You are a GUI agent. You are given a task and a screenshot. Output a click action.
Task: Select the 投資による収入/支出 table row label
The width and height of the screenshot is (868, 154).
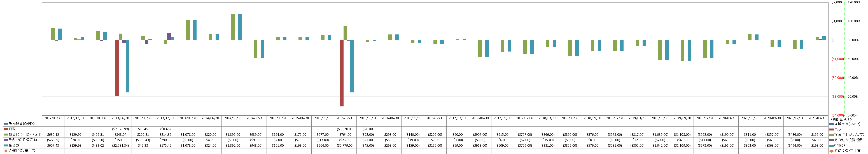[25, 134]
